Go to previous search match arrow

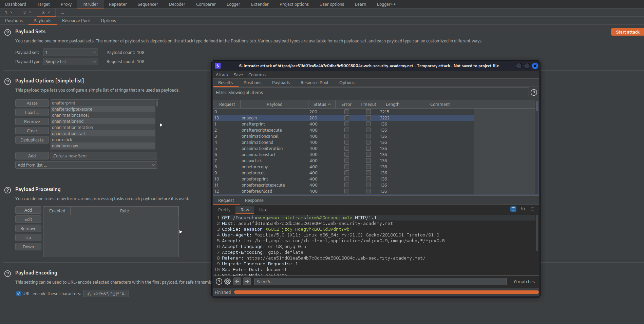[x=238, y=282]
